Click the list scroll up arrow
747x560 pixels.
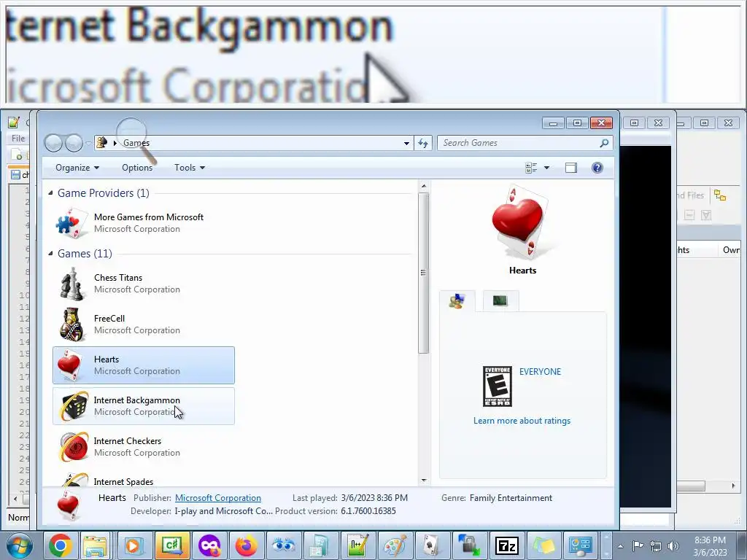click(423, 186)
